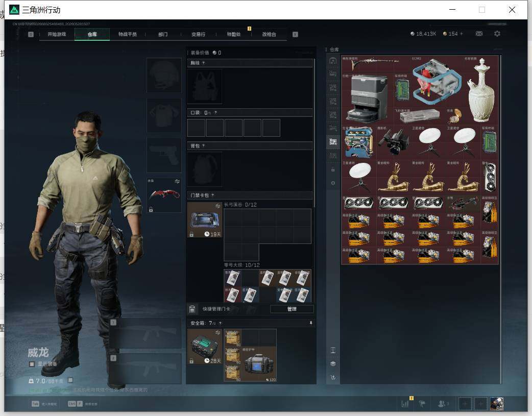Screen dimensions: 532x416
Task: Click the first empty pocket slot
Action: coord(196,128)
